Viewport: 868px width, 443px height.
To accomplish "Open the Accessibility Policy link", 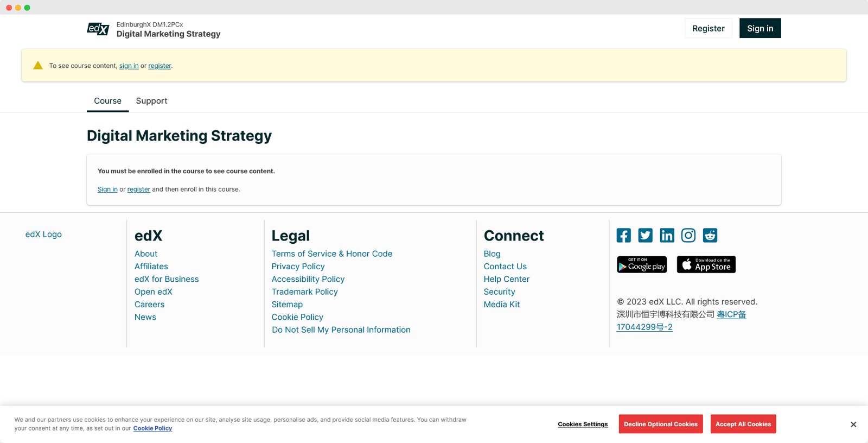I will pyautogui.click(x=308, y=279).
